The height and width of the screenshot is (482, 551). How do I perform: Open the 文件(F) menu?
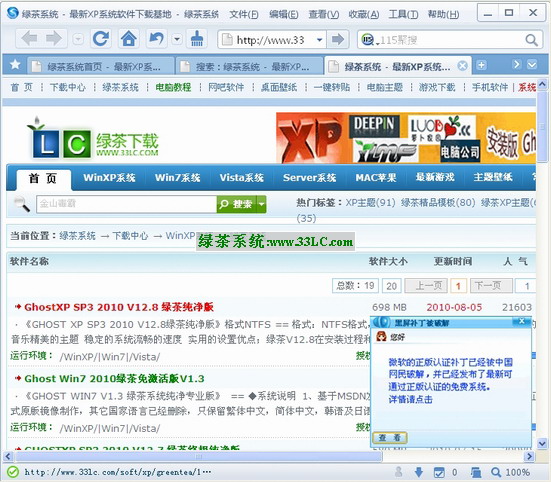point(244,14)
